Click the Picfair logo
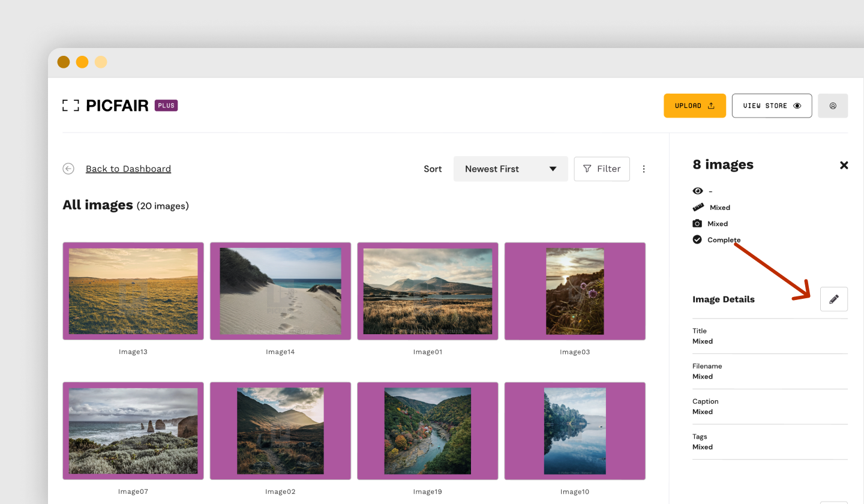This screenshot has height=504, width=864. pyautogui.click(x=105, y=106)
